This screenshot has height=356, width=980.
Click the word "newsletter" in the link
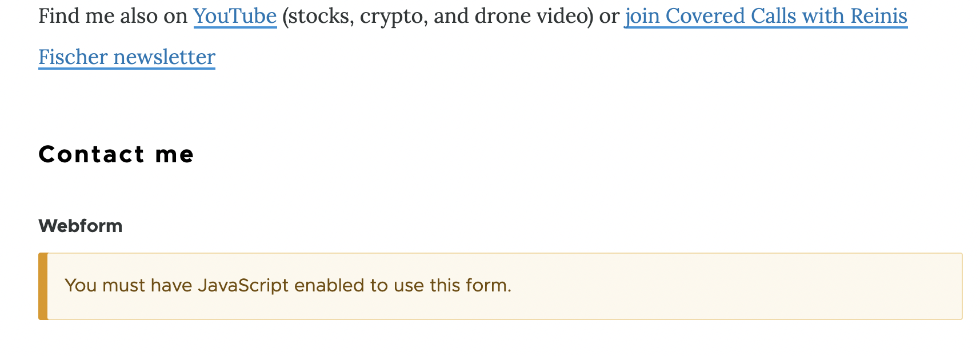point(164,57)
